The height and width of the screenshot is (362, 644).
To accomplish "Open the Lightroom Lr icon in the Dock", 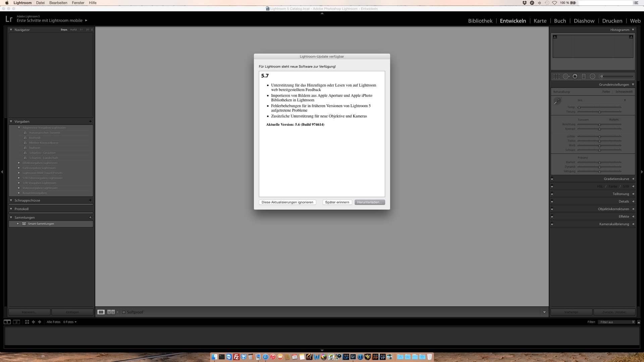I will [x=353, y=357].
